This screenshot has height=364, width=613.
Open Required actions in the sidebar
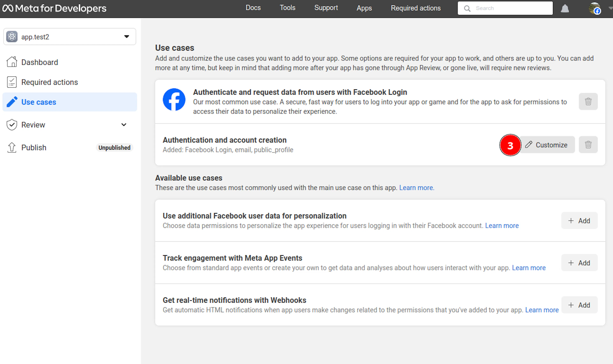(x=70, y=82)
